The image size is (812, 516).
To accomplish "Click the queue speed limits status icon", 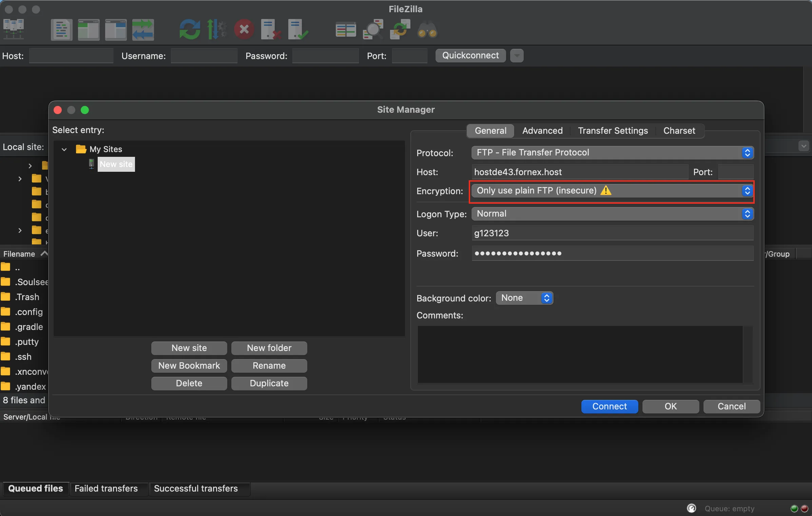I will (691, 508).
